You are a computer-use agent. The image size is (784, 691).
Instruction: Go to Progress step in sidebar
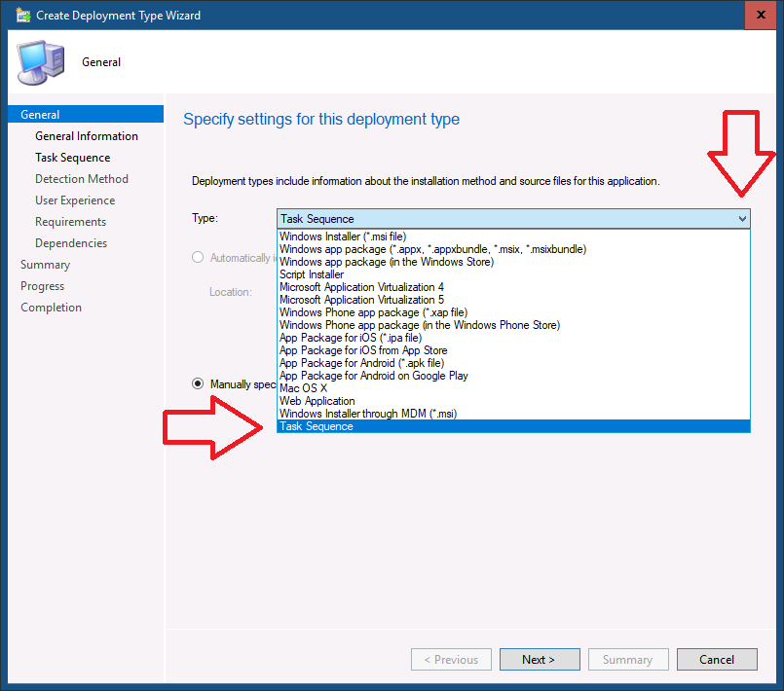click(43, 286)
